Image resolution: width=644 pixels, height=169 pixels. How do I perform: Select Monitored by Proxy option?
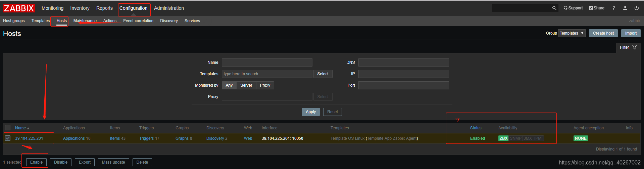[x=265, y=85]
